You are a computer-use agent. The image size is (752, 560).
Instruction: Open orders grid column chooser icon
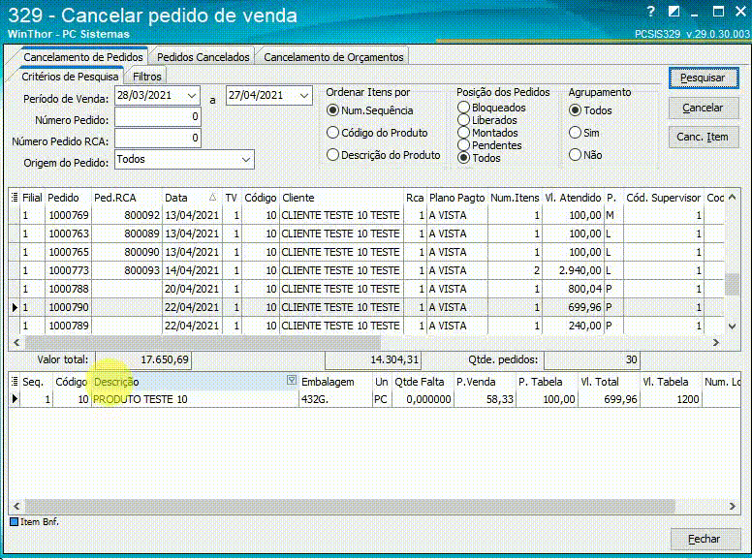click(x=15, y=197)
